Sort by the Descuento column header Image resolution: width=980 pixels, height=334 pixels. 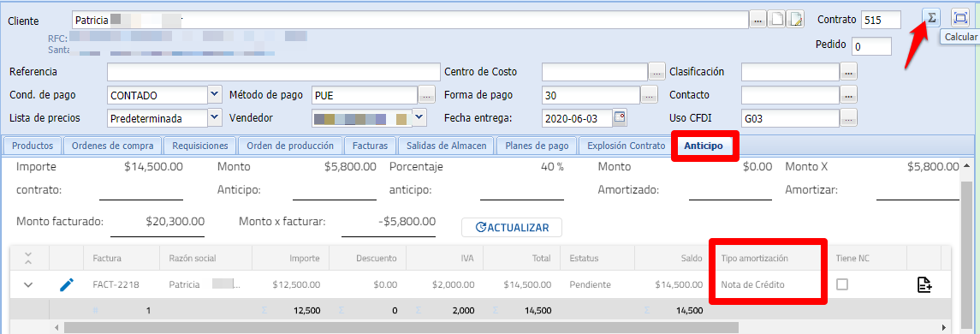pos(367,258)
